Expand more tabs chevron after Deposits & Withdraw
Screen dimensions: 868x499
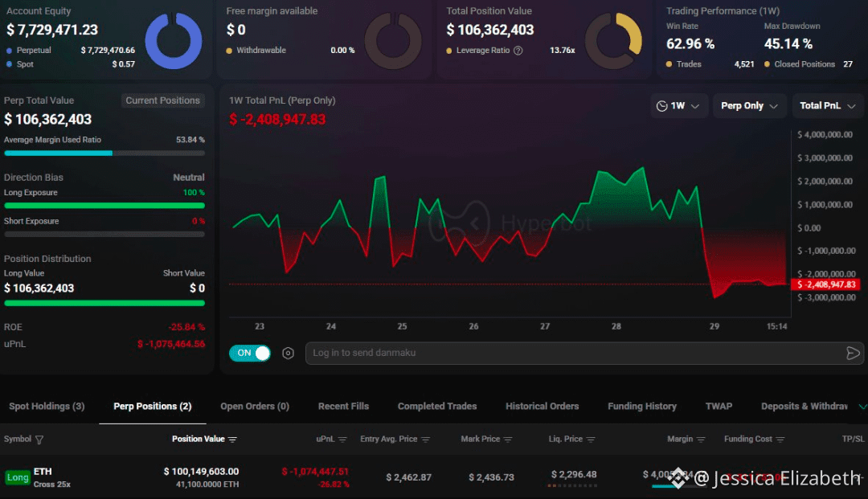pos(862,407)
